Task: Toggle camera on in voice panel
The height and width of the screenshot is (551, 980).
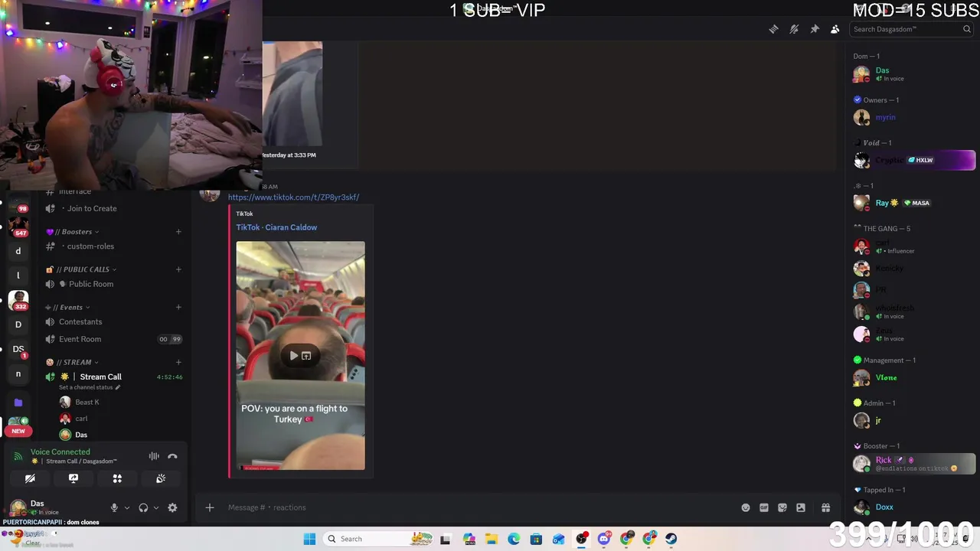Action: 30,478
